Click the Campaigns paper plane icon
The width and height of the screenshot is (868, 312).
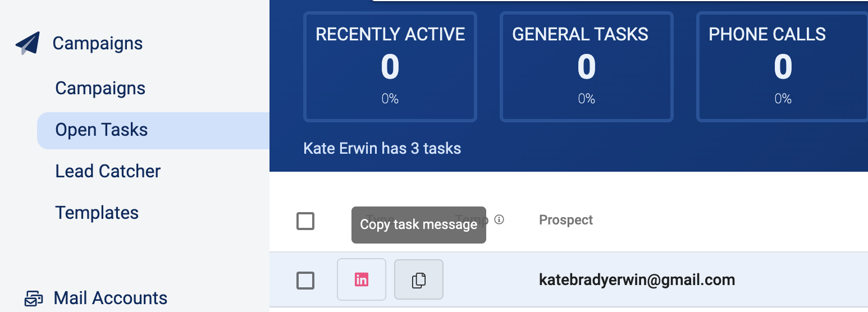click(28, 43)
